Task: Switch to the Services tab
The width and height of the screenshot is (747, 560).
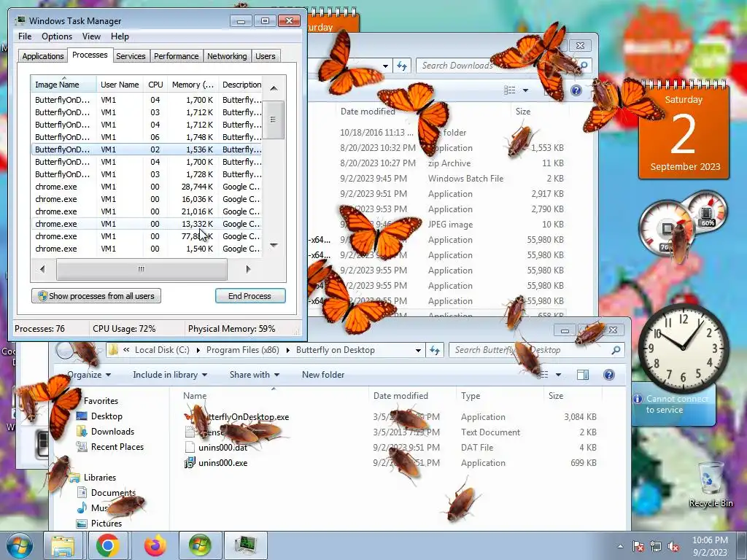Action: pos(131,56)
